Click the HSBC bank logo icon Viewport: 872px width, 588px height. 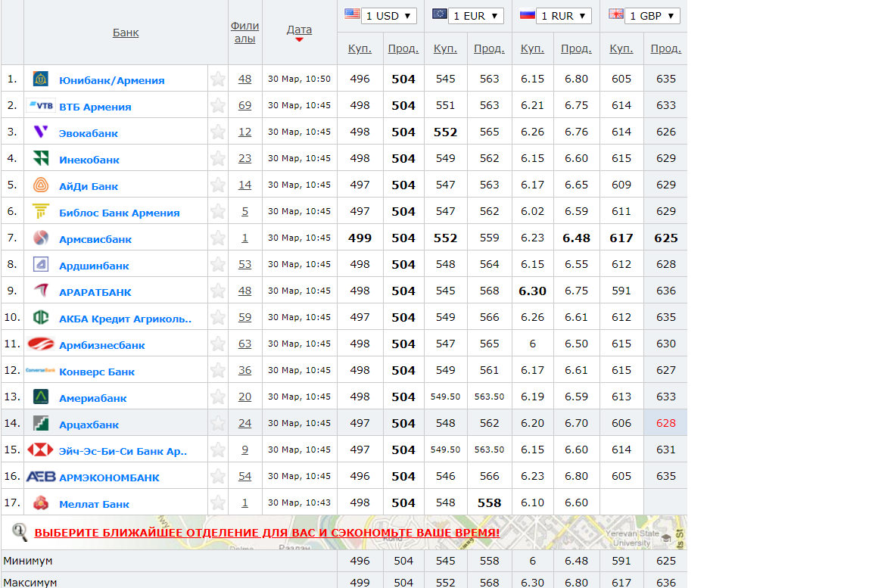(x=41, y=450)
